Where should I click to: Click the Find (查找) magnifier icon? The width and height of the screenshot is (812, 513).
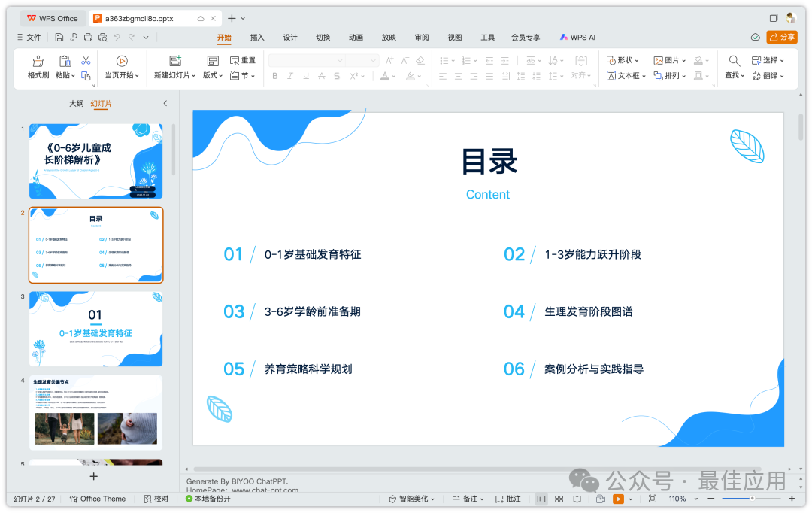pyautogui.click(x=733, y=60)
